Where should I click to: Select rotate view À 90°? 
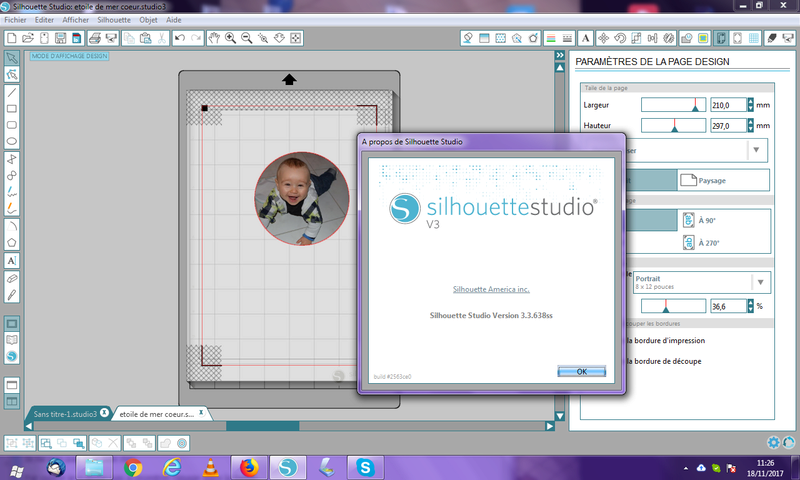(x=699, y=220)
